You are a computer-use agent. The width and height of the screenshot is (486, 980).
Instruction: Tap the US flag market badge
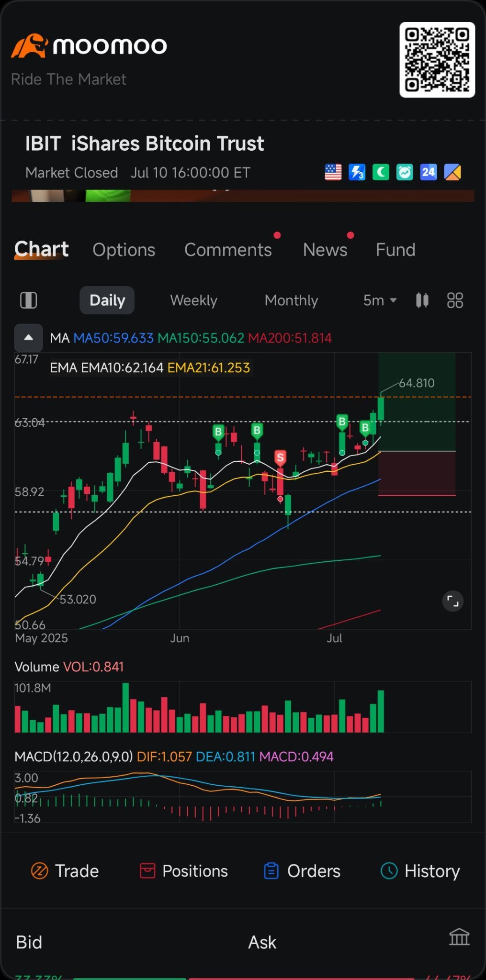[x=333, y=172]
